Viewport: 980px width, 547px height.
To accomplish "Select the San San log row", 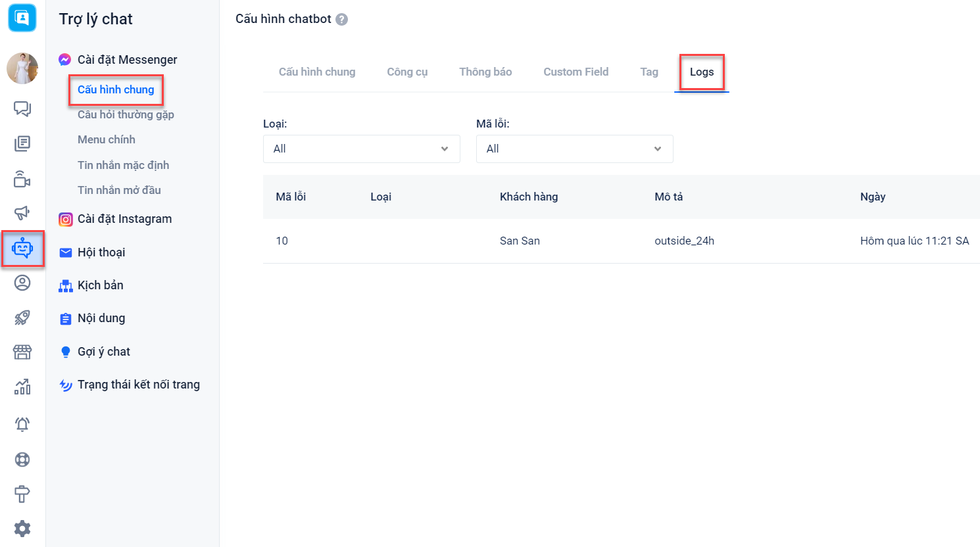I will click(x=520, y=241).
